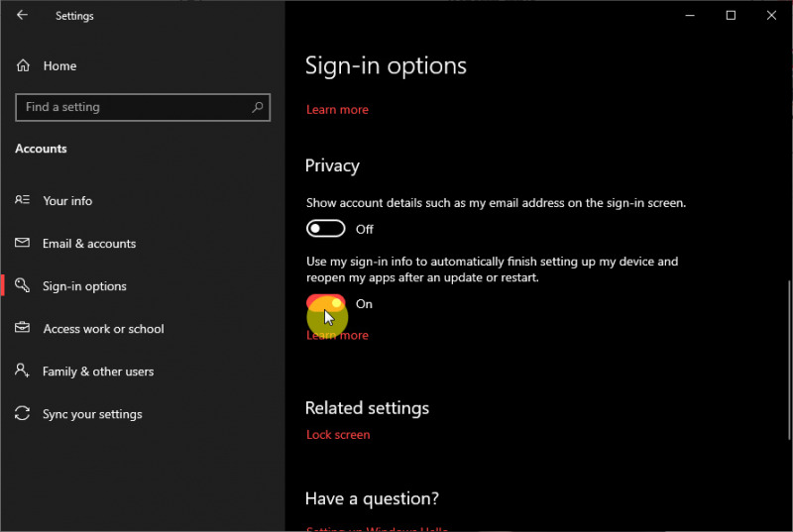This screenshot has height=532, width=793.
Task: Click the back arrow in Settings
Action: (22, 15)
